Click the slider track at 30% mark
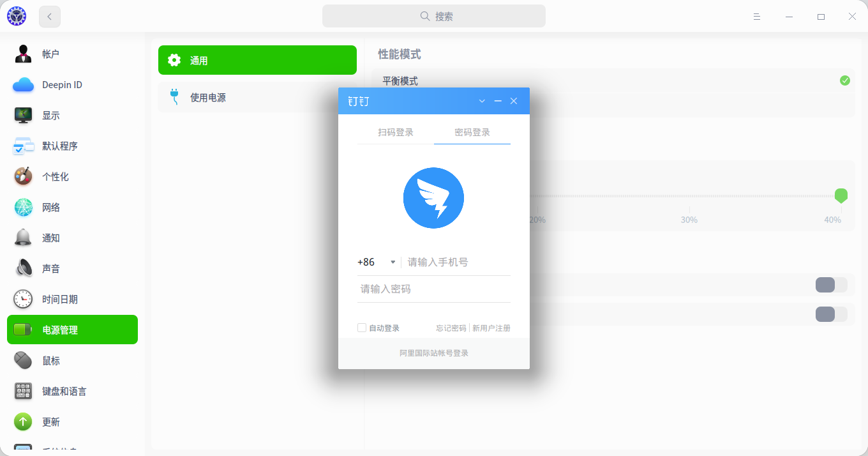The image size is (868, 456). tap(689, 196)
